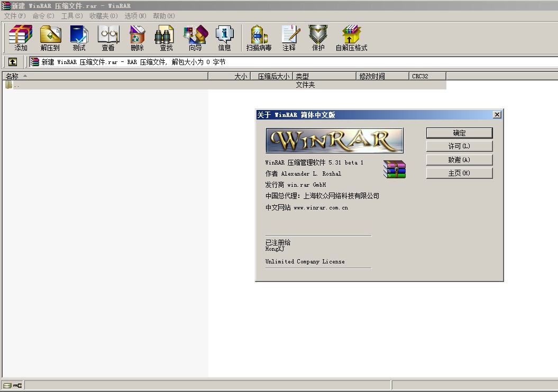
Task: Open the File (文件) menu
Action: (x=15, y=16)
